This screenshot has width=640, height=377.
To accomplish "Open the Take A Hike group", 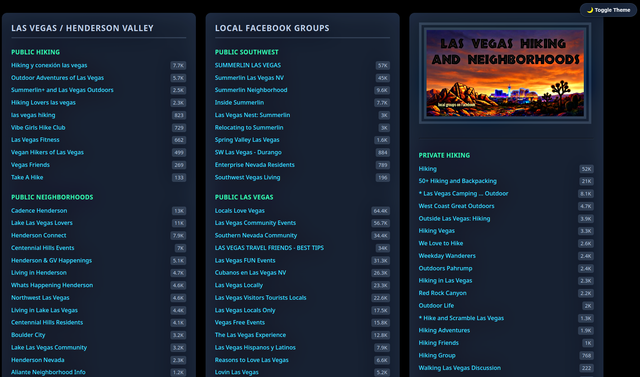I will point(27,177).
